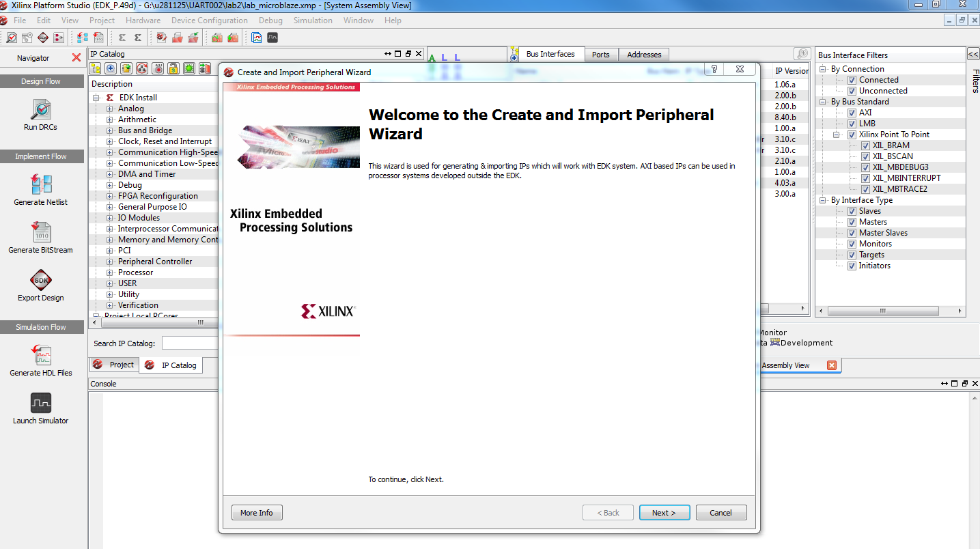Collapse the By Bus Standard filter group
Screen dimensions: 980x549
pos(823,102)
